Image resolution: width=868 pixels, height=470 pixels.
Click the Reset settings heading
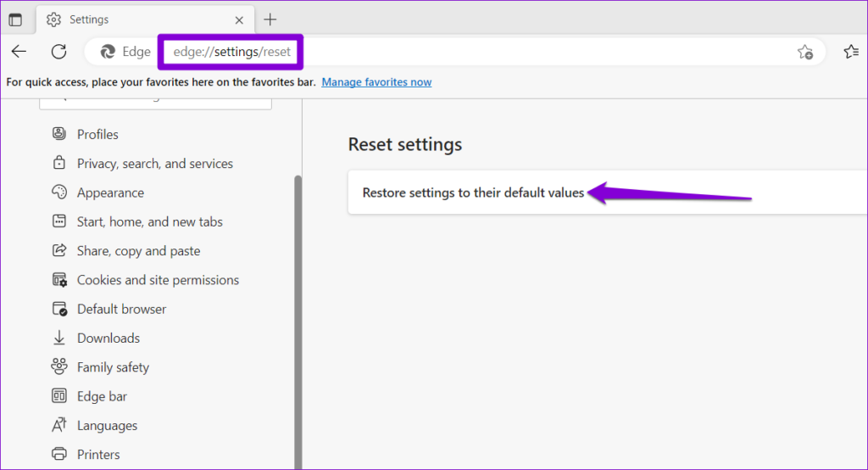pyautogui.click(x=405, y=145)
